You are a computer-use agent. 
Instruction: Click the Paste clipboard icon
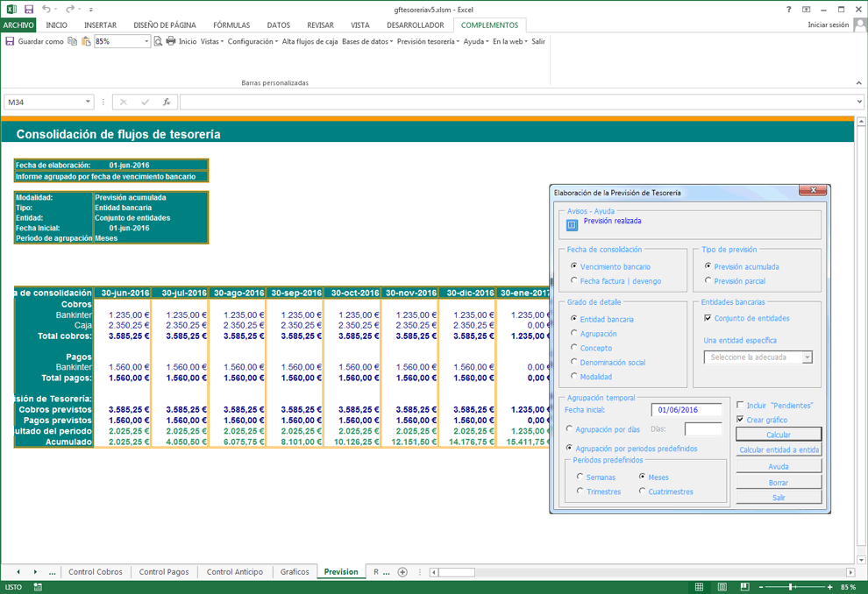click(x=86, y=41)
